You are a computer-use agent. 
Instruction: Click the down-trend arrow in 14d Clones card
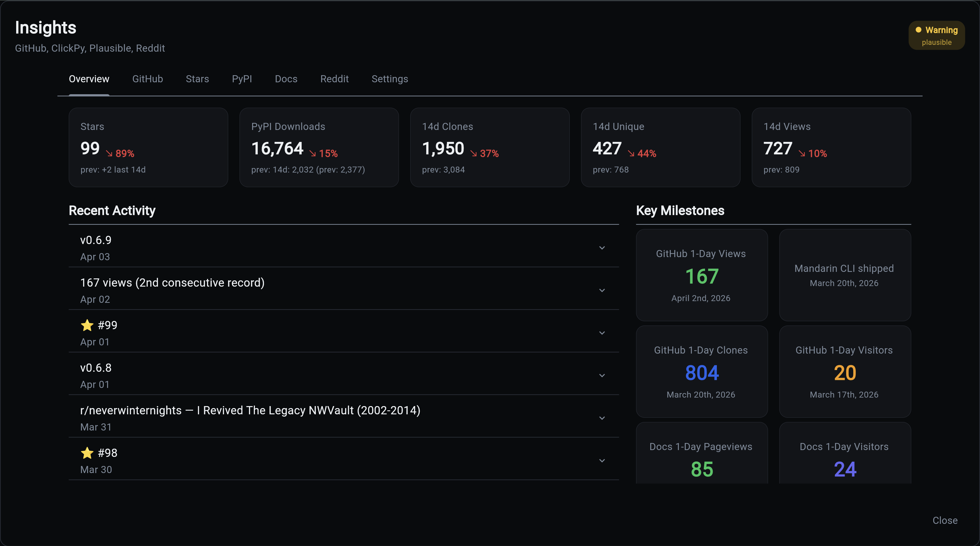pyautogui.click(x=474, y=154)
